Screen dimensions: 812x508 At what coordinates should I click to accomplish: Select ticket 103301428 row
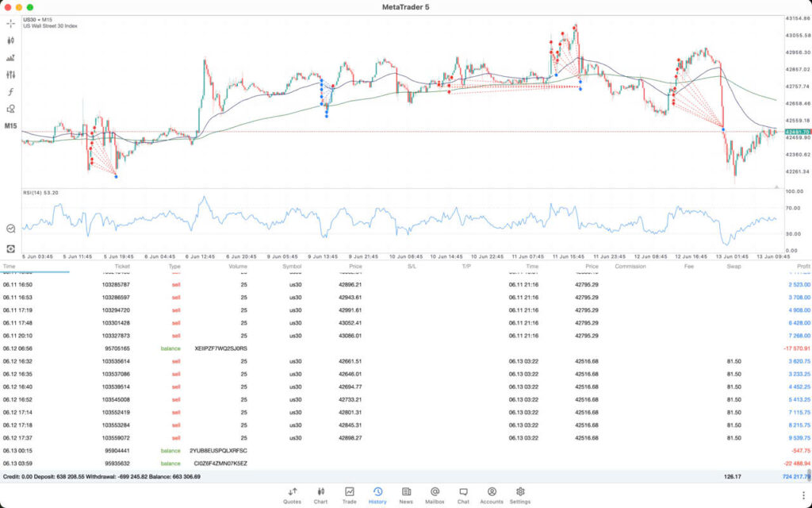tap(406, 323)
